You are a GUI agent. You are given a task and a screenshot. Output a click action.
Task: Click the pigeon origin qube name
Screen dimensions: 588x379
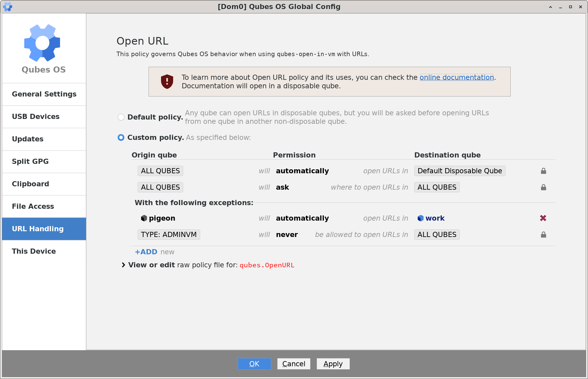(x=162, y=218)
